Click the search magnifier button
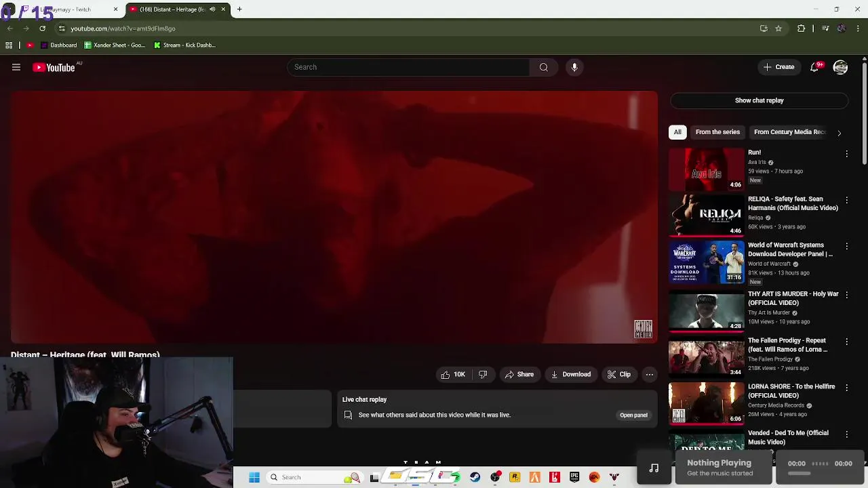Image resolution: width=868 pixels, height=488 pixels. pyautogui.click(x=543, y=67)
